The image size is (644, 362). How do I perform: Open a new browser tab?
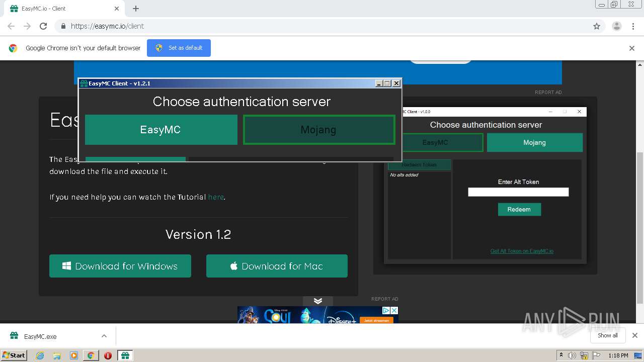point(136,9)
